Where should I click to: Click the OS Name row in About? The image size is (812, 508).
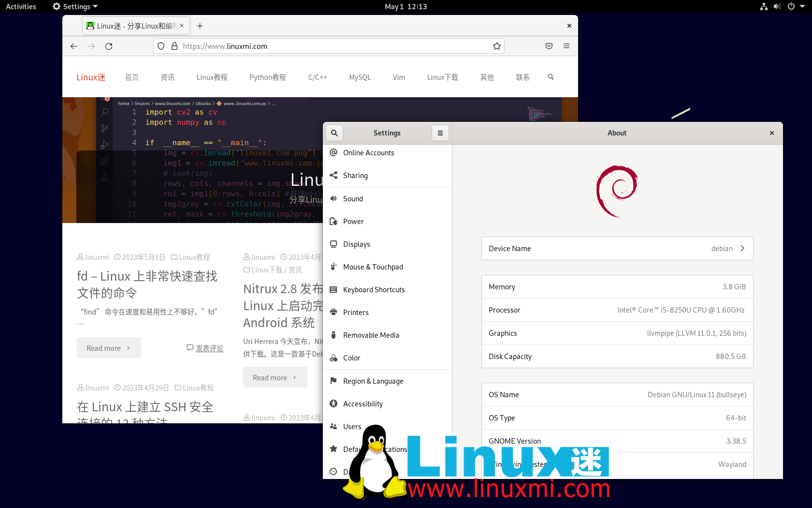[617, 395]
